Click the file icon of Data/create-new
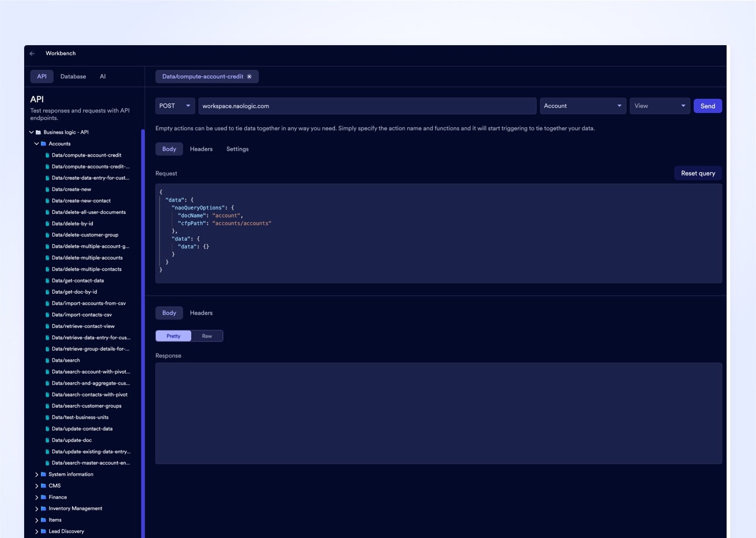 pos(47,190)
